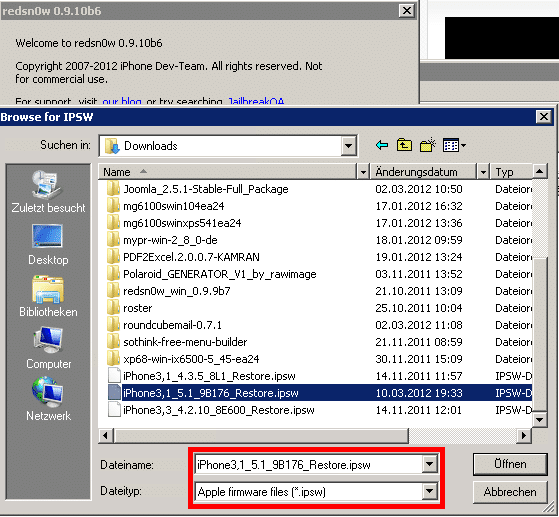Click the horizontal scrollbar left arrow
This screenshot has height=517, width=559.
tap(106, 435)
